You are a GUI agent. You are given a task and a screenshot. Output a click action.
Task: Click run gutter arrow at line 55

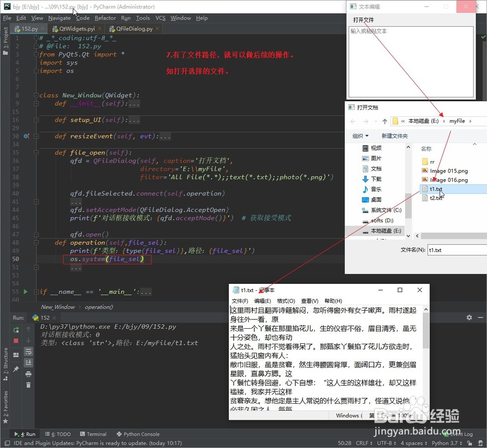click(25, 292)
